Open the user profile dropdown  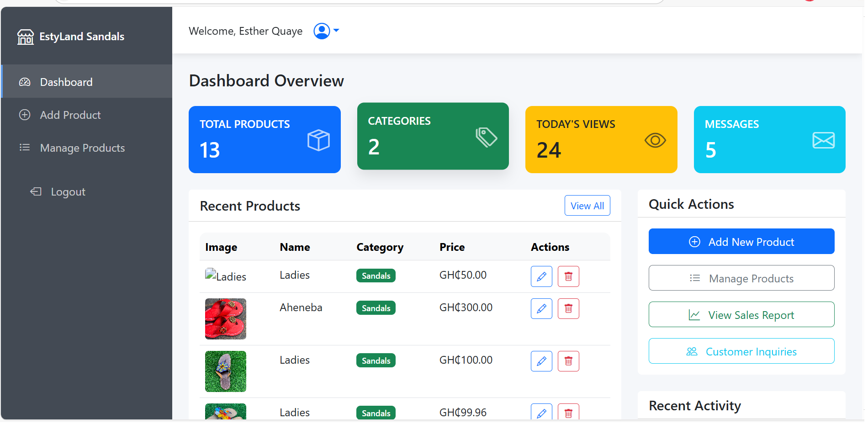coord(326,31)
